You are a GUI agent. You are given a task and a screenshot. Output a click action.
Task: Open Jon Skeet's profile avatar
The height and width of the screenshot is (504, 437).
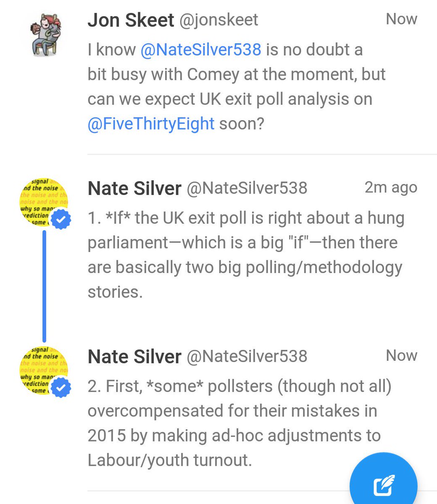click(44, 34)
